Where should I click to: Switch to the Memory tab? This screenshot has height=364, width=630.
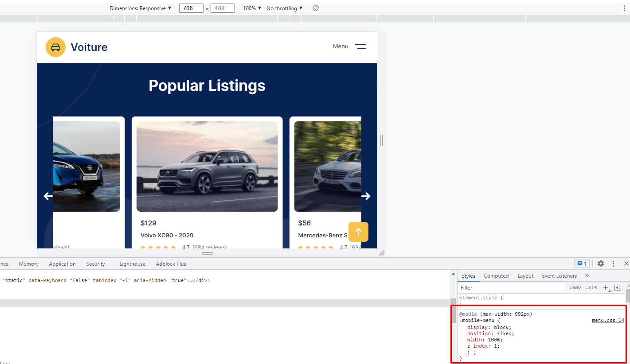click(29, 264)
